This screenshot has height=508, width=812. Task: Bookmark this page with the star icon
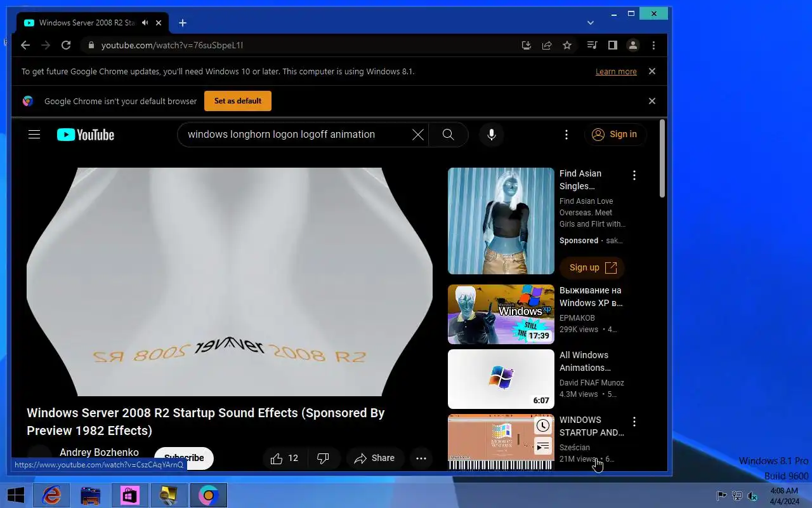click(567, 45)
